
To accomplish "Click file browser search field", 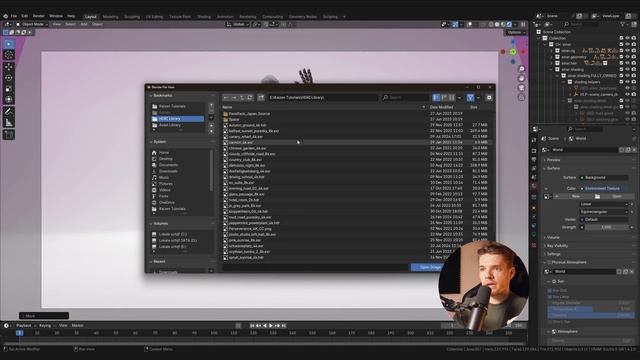I will point(405,98).
